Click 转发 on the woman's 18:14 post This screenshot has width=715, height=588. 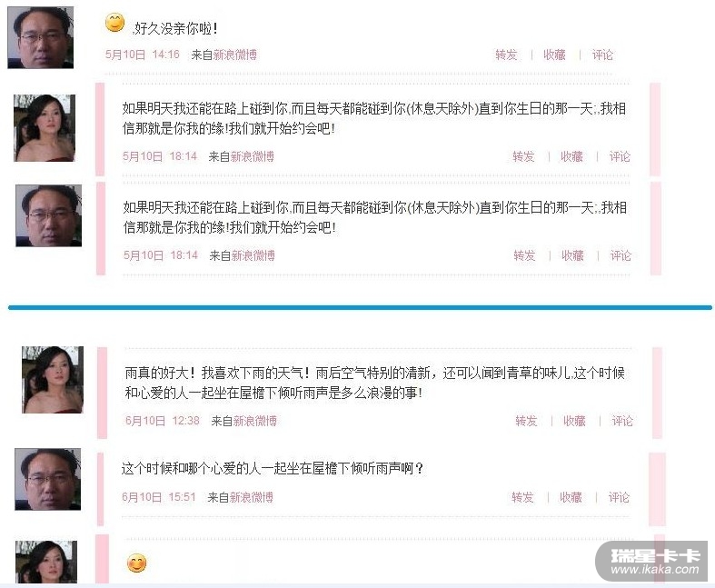click(x=523, y=156)
